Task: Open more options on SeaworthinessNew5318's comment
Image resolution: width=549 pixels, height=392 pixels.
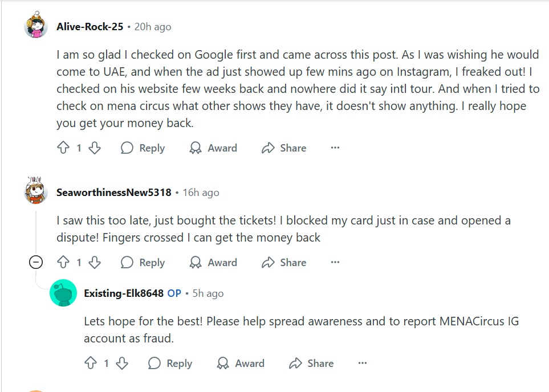Action: (335, 263)
